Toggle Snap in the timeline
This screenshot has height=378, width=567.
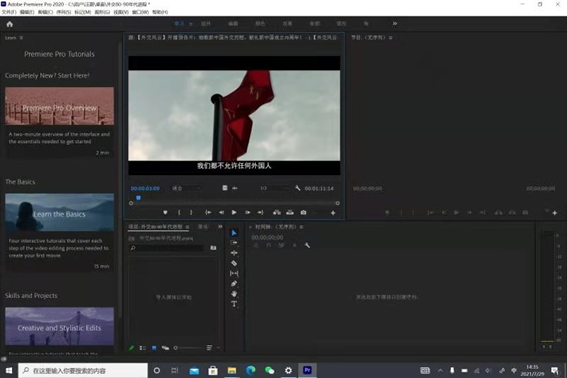[x=269, y=245]
